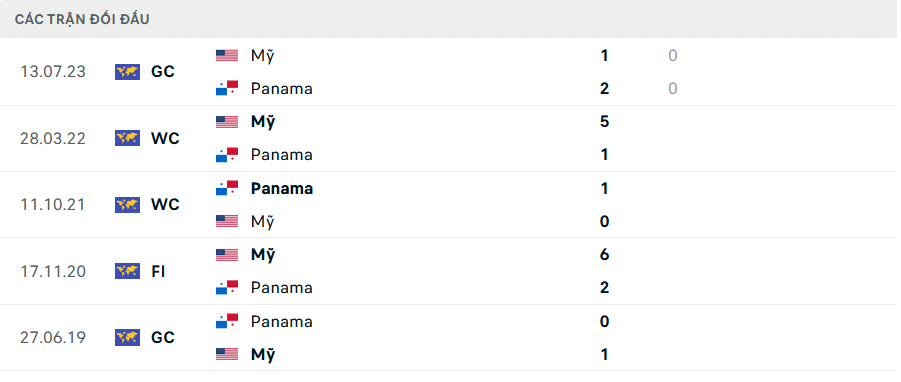
Task: Open the Panama team in the 27.06.19 match
Action: point(282,321)
